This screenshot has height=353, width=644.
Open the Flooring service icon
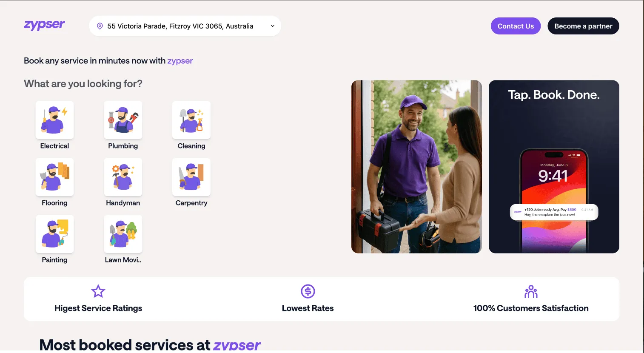click(54, 177)
